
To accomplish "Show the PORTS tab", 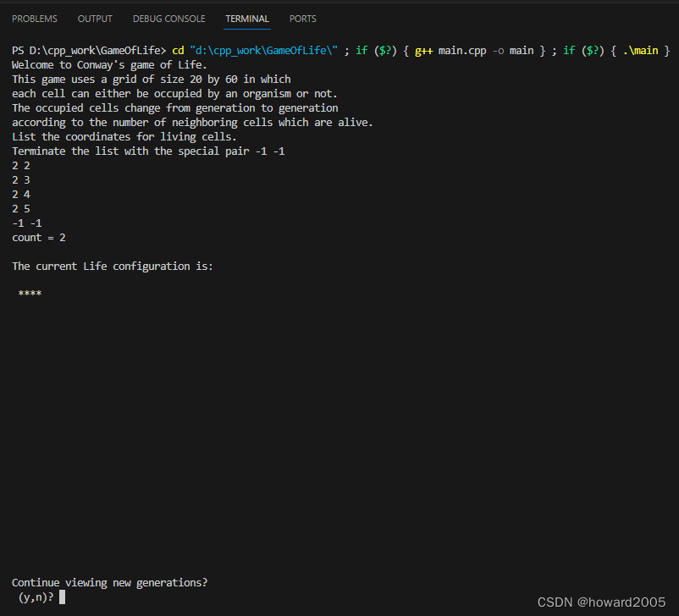I will tap(302, 19).
